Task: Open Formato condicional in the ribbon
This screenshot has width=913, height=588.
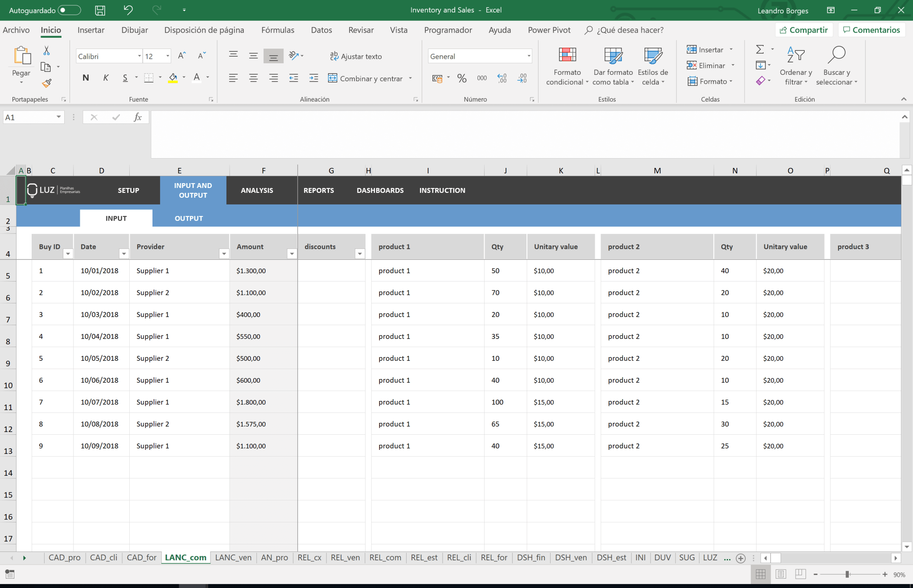Action: (566, 65)
